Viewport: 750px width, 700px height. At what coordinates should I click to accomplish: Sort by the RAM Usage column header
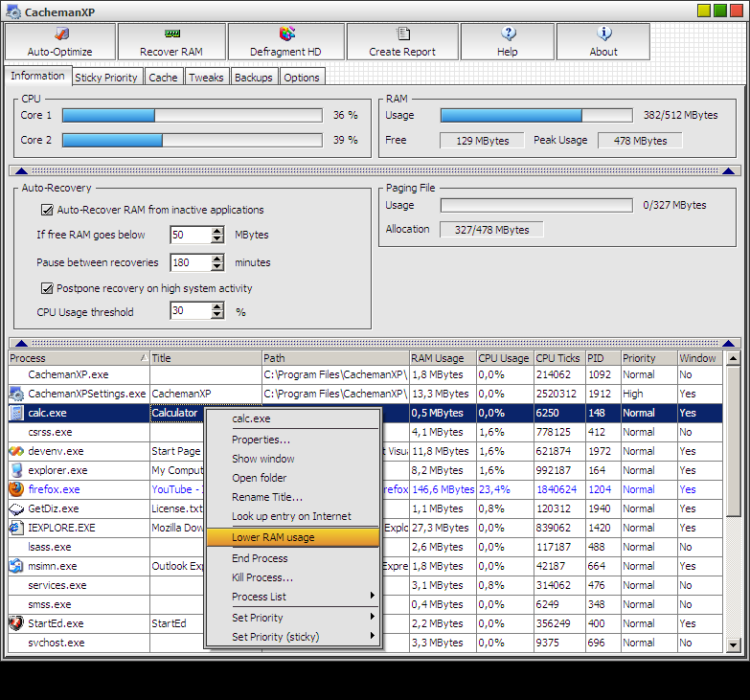tap(443, 358)
